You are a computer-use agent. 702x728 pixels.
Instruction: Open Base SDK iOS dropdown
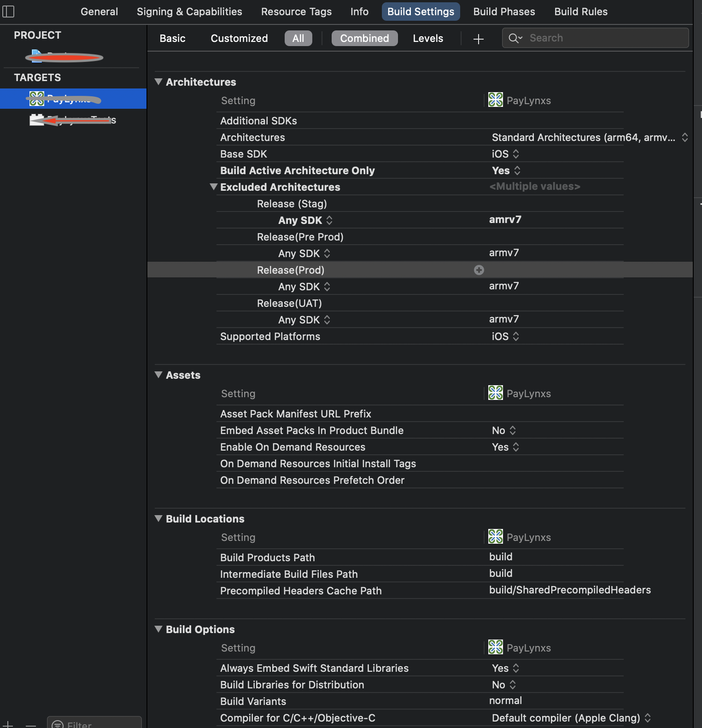[505, 154]
